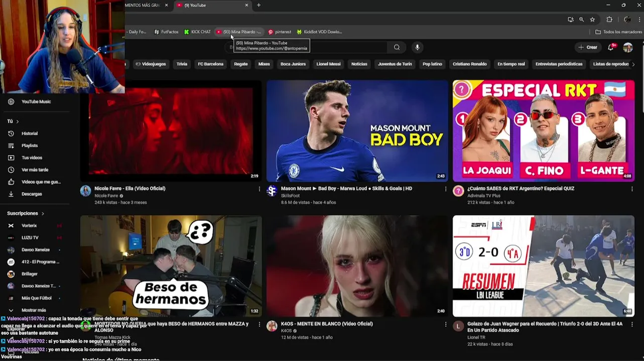The height and width of the screenshot is (361, 644).
Task: Open the browser extensions puzzle icon
Action: pos(609,20)
